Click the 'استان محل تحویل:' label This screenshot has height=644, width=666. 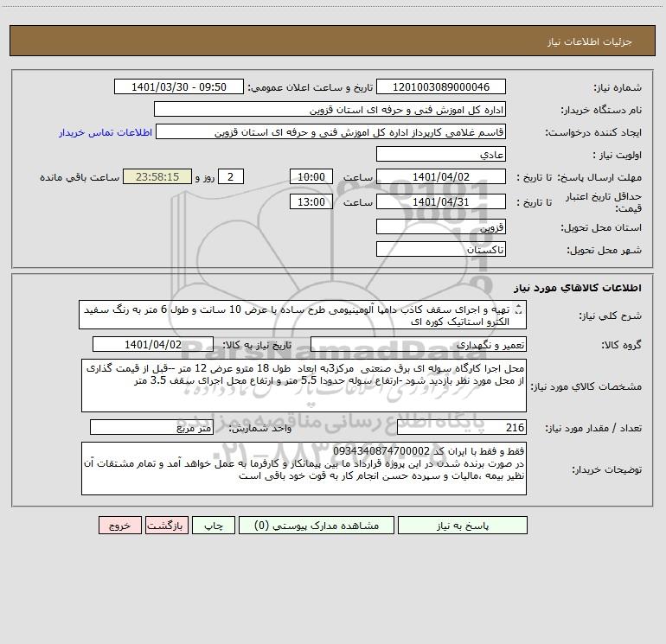(601, 227)
